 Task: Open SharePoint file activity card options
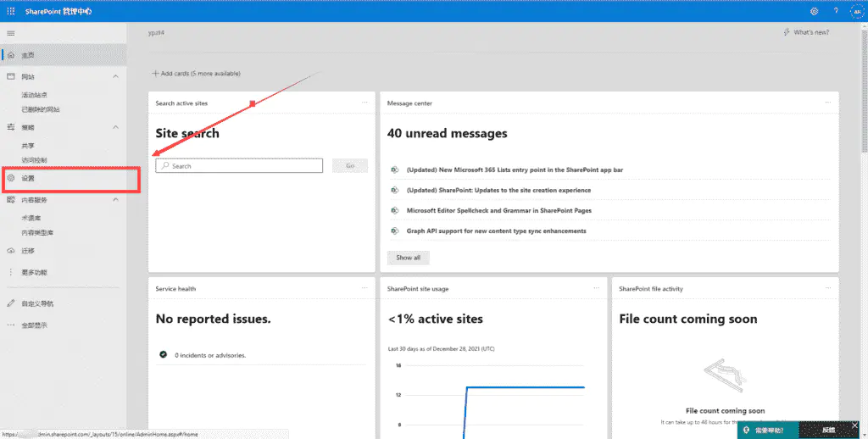(827, 288)
